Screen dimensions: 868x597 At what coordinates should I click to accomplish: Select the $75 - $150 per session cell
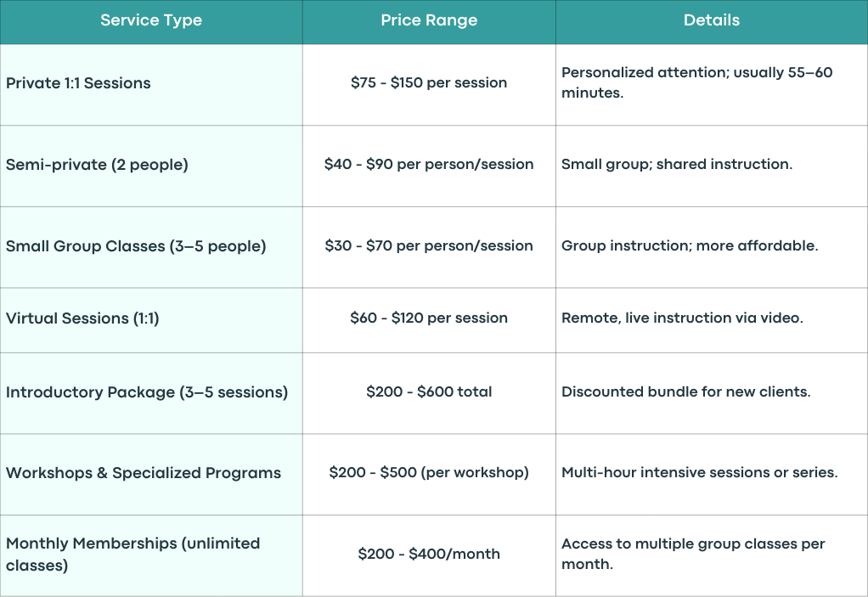(x=429, y=85)
